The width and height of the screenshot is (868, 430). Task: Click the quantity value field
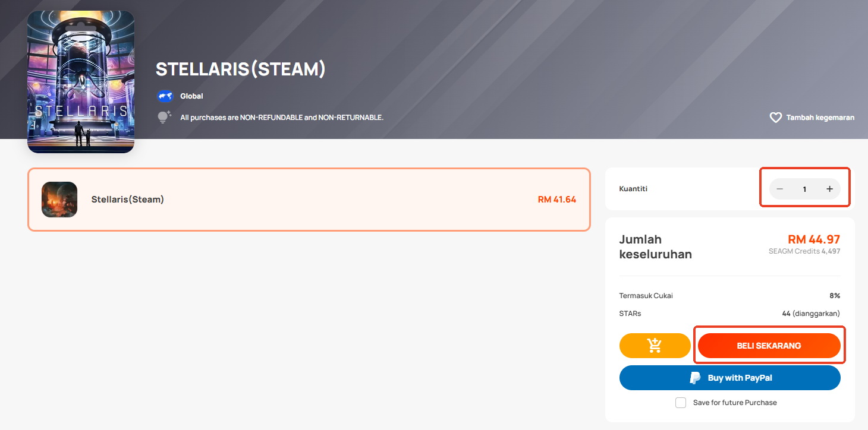pos(804,189)
